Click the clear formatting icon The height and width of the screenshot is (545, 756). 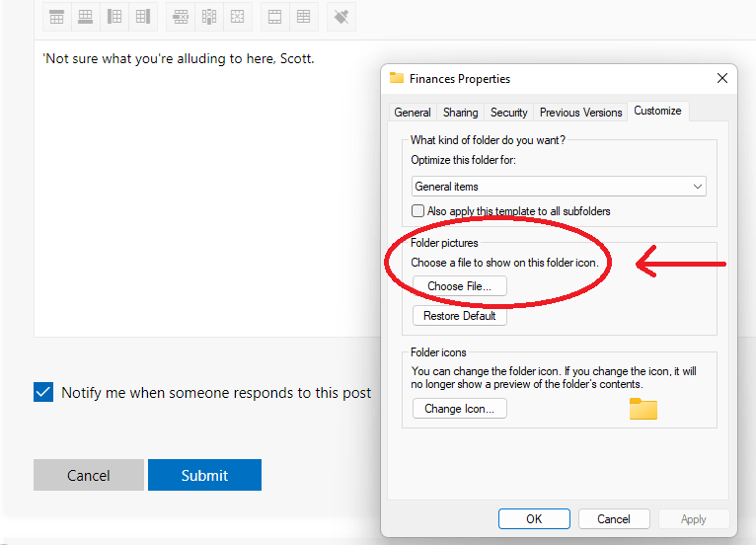[x=341, y=17]
